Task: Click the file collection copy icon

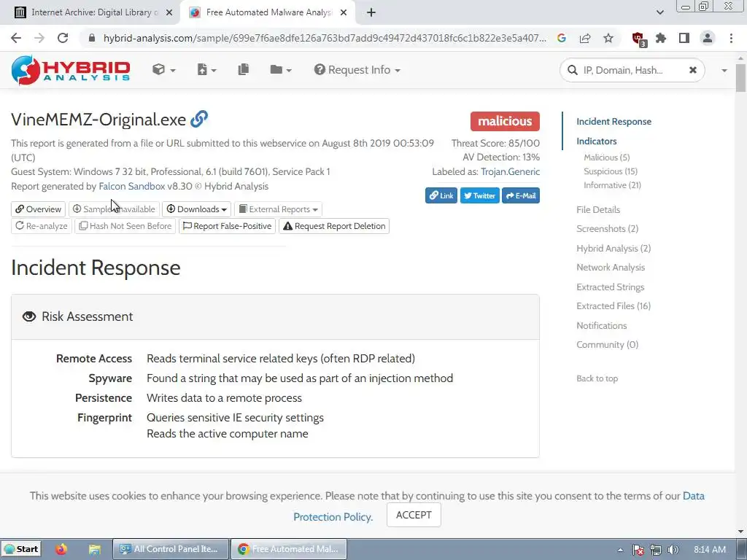Action: pyautogui.click(x=244, y=70)
